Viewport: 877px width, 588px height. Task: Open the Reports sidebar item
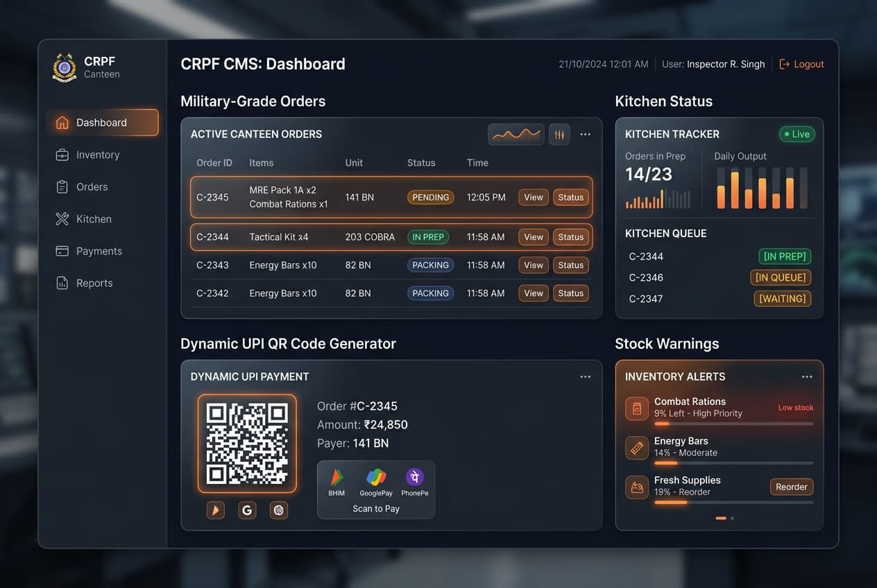point(94,283)
